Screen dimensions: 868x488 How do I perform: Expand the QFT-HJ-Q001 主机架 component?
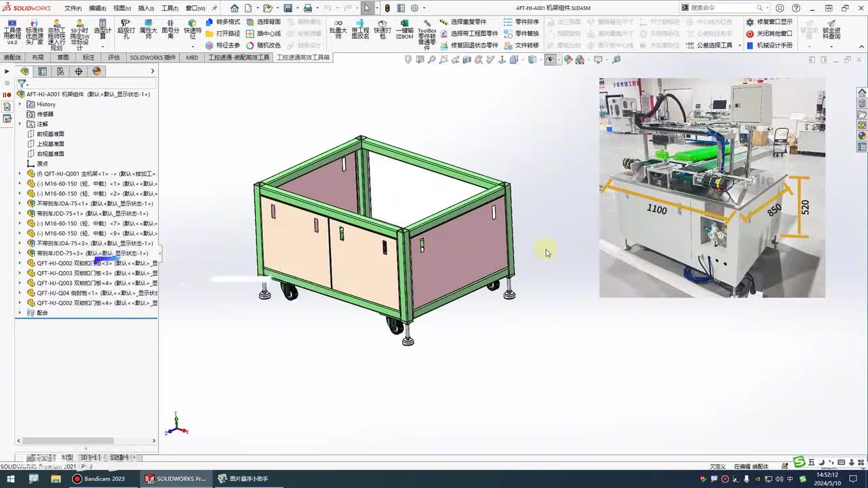(20, 174)
